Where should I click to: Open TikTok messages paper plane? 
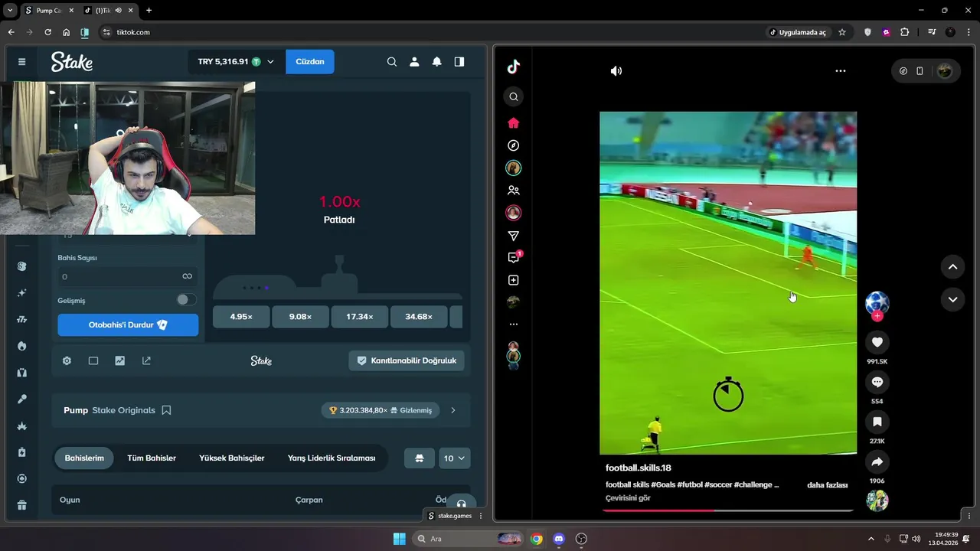tap(514, 236)
